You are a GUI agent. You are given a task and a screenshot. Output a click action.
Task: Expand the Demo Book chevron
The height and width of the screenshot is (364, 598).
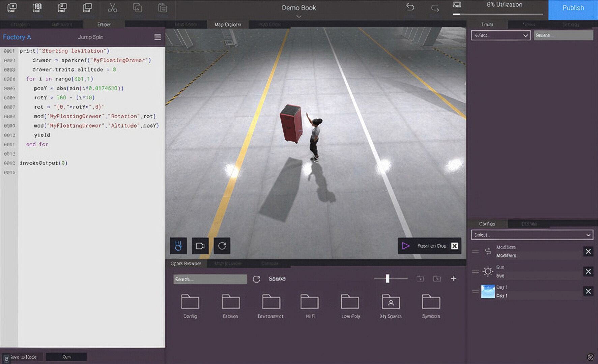point(299,16)
